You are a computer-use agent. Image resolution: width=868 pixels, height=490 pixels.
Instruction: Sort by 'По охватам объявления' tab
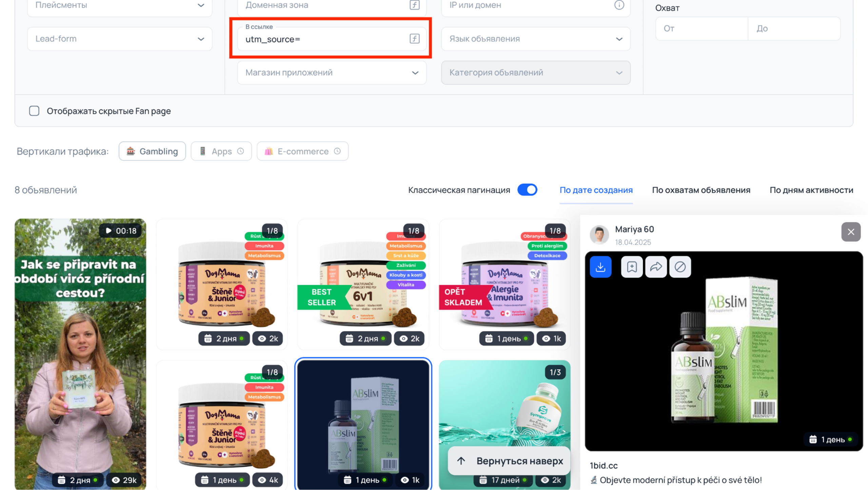[x=701, y=190]
